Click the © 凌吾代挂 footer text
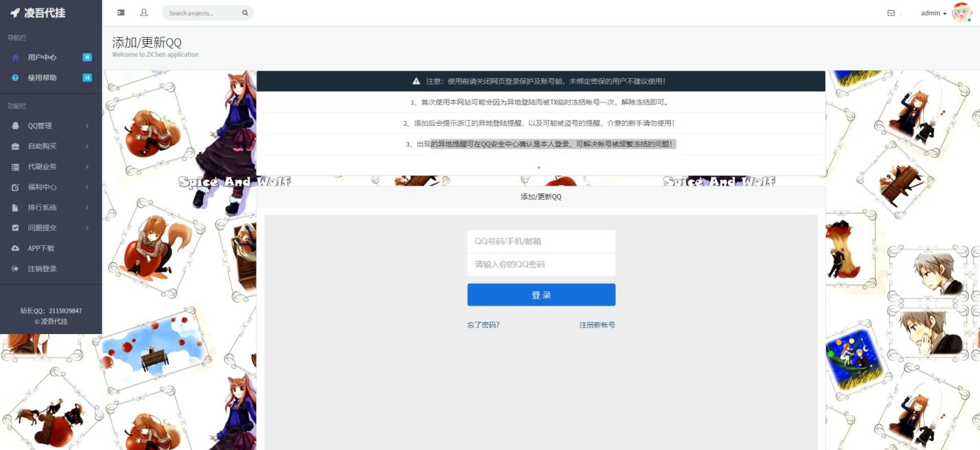Image resolution: width=980 pixels, height=450 pixels. [x=51, y=321]
